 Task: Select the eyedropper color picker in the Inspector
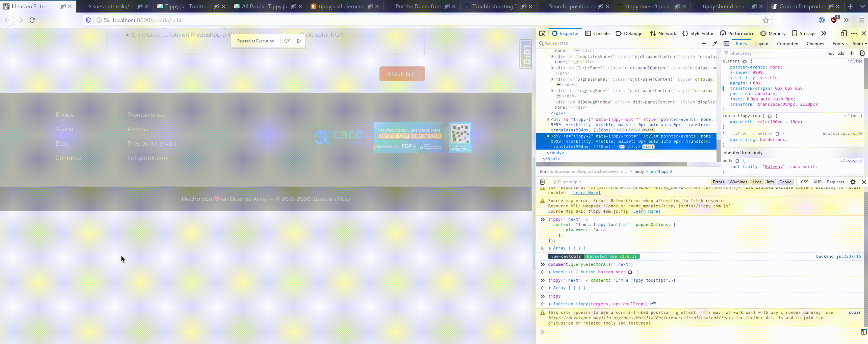[x=714, y=43]
